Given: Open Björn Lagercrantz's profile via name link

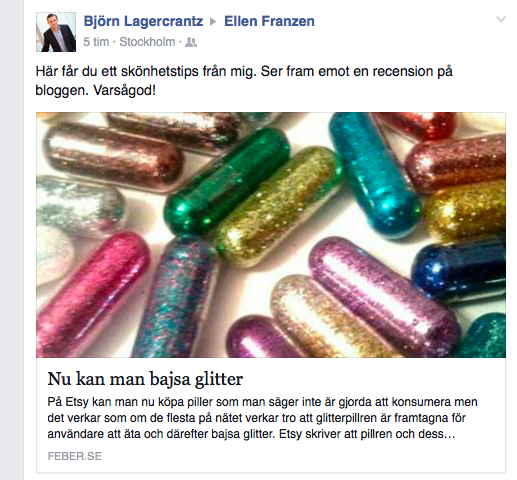Looking at the screenshot, I should point(143,21).
